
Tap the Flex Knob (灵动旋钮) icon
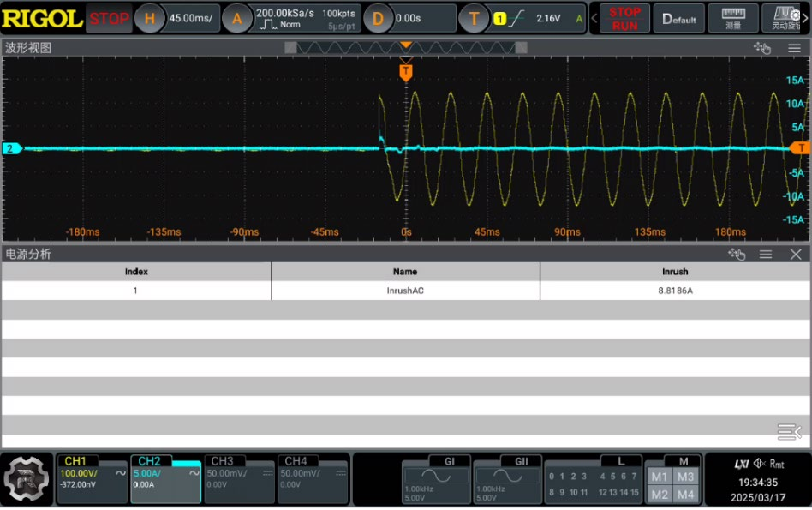[x=786, y=19]
